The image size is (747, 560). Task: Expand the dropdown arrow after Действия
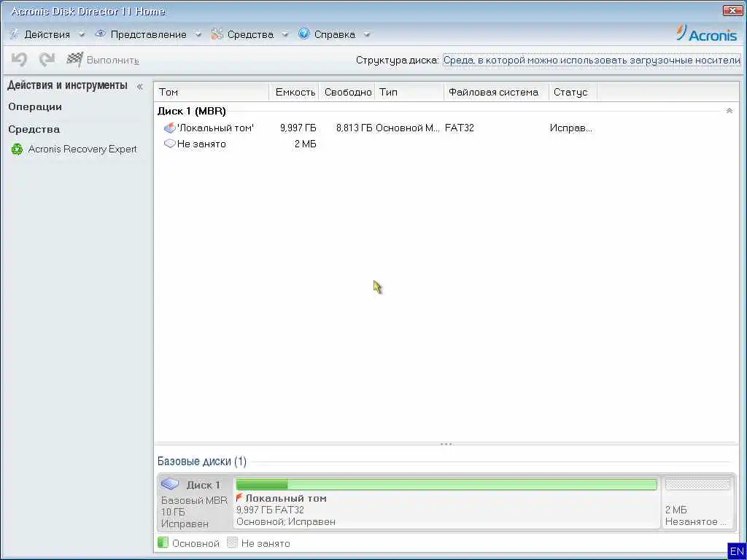(82, 34)
